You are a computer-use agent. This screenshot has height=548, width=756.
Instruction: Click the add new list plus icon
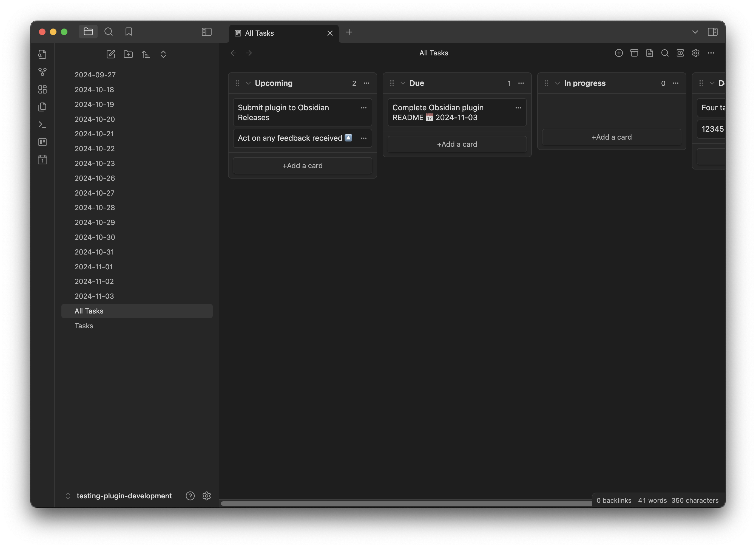click(x=619, y=53)
